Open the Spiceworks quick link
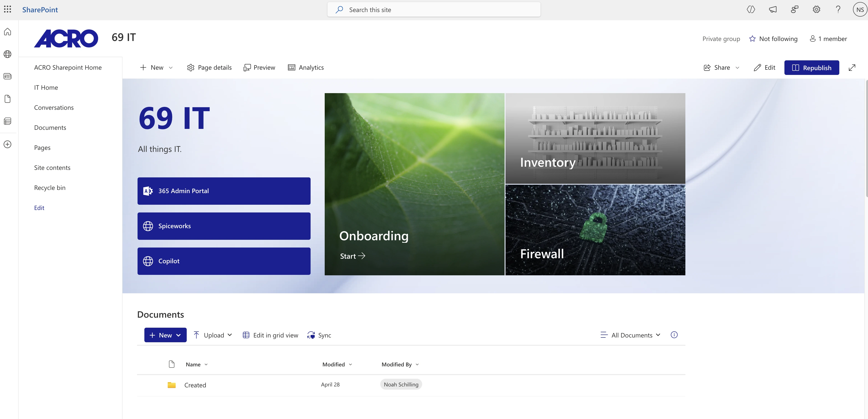Screen dimensions: 868x419 [224, 226]
